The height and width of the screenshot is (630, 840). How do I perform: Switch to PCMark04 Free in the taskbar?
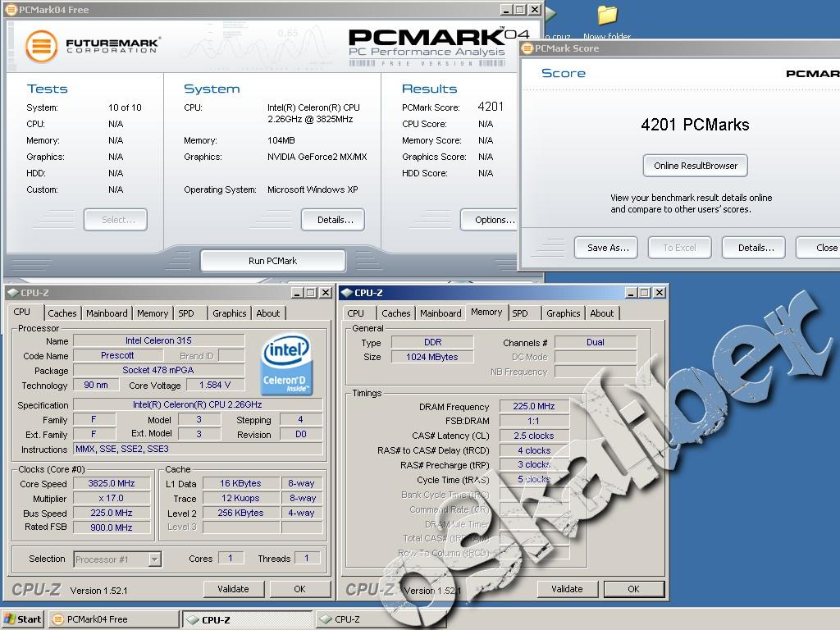[114, 619]
